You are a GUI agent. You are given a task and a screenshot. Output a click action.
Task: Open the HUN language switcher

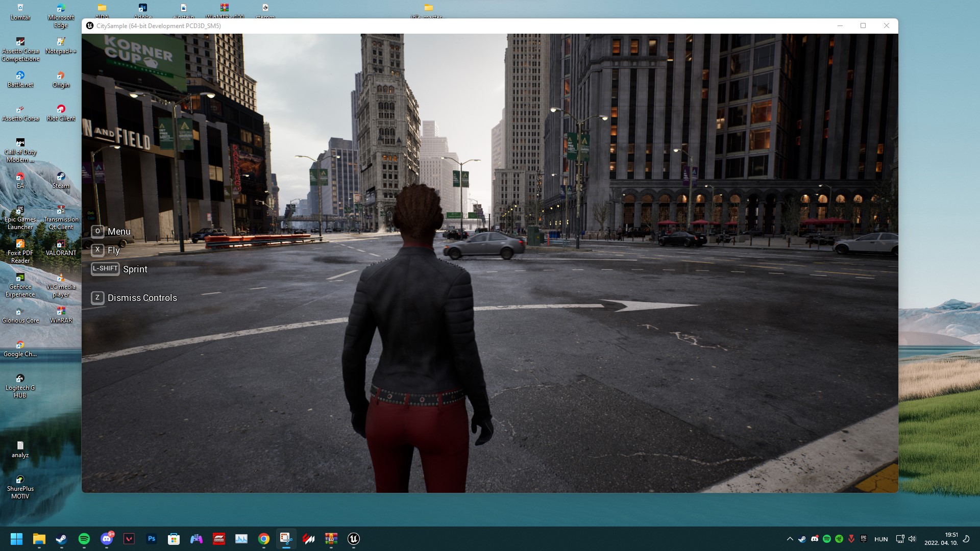click(x=881, y=539)
